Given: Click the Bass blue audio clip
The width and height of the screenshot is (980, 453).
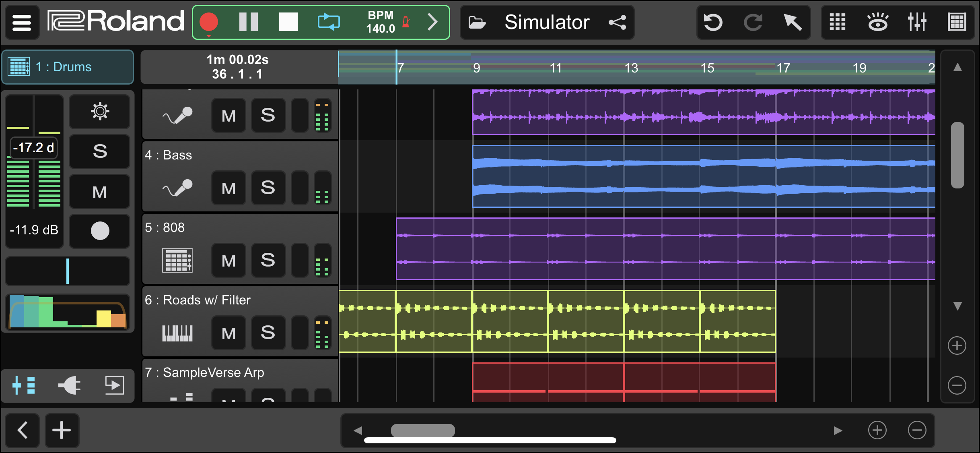Looking at the screenshot, I should [x=704, y=176].
